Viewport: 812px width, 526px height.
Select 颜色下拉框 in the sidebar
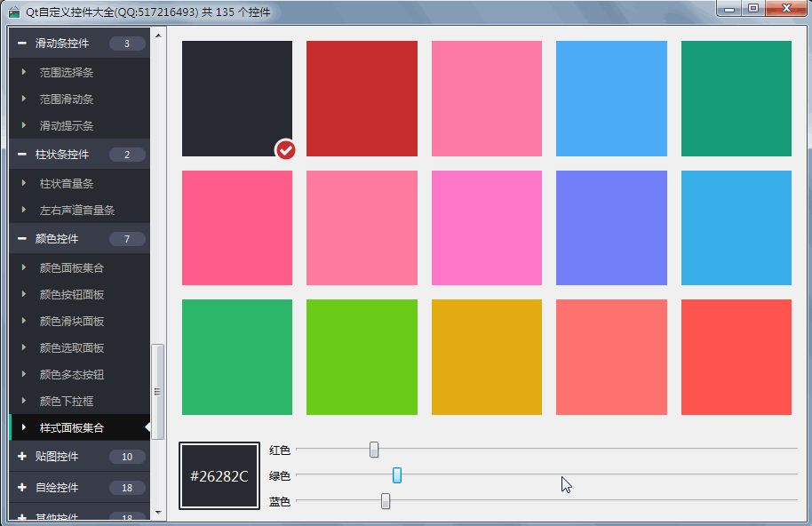click(x=66, y=401)
